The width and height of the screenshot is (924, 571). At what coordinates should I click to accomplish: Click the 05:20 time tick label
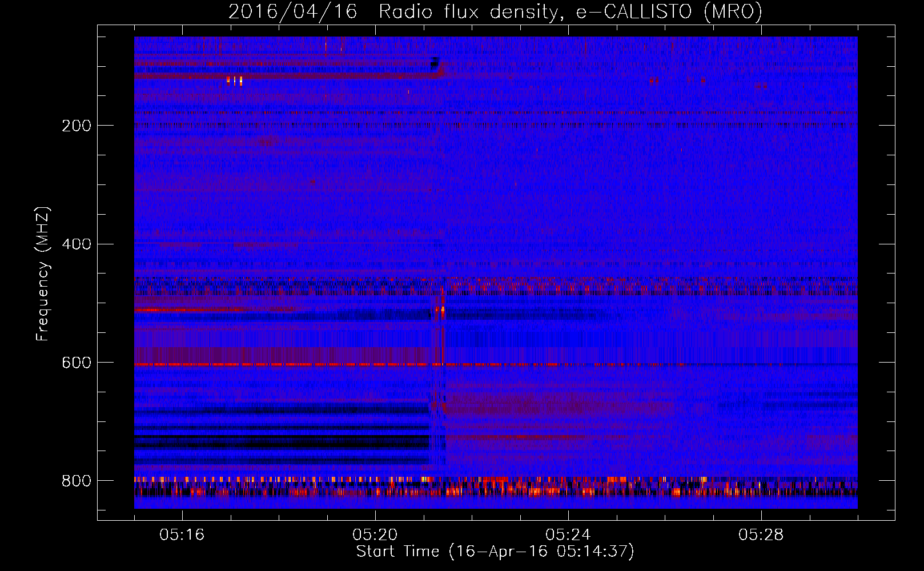[375, 535]
